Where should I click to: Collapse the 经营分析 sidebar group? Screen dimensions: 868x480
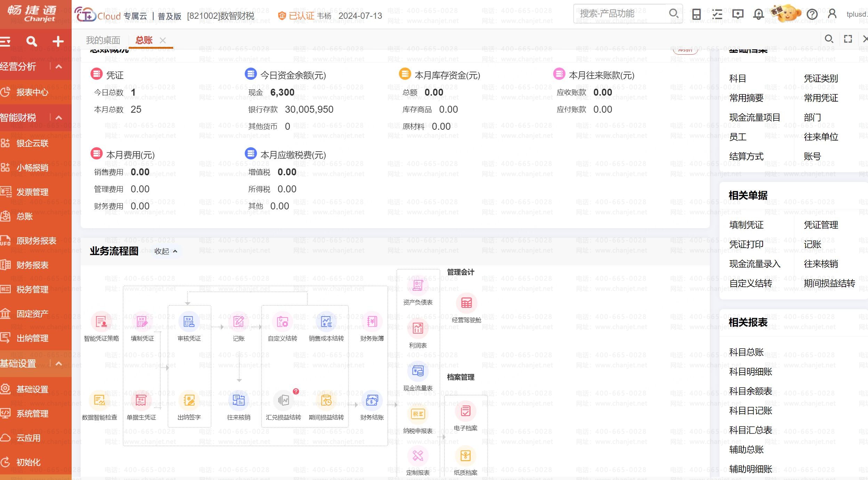59,66
